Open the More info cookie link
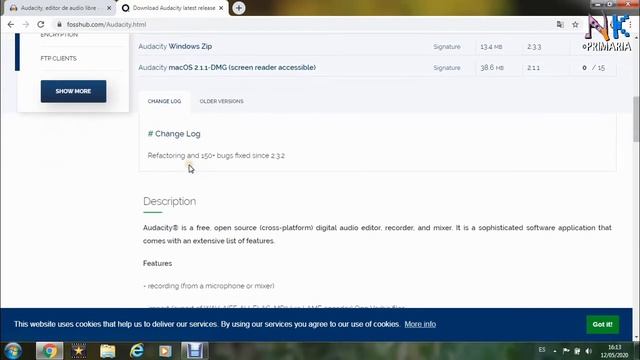The image size is (640, 360). pos(420,324)
